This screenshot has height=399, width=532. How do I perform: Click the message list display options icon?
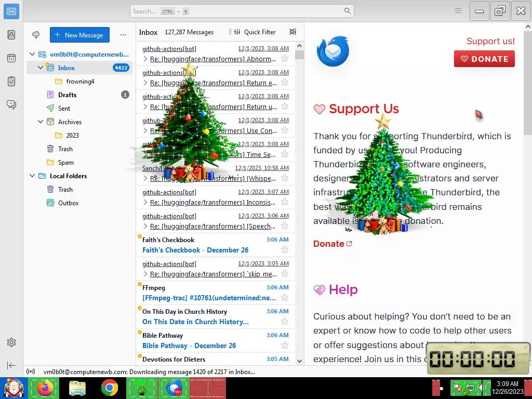point(293,32)
